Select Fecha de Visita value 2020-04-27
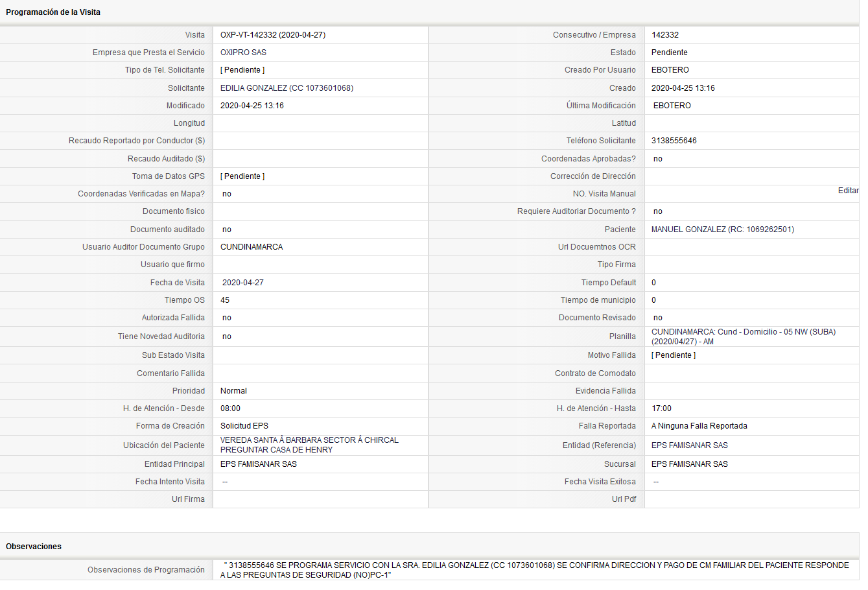Viewport: 868px width, 590px height. click(243, 283)
